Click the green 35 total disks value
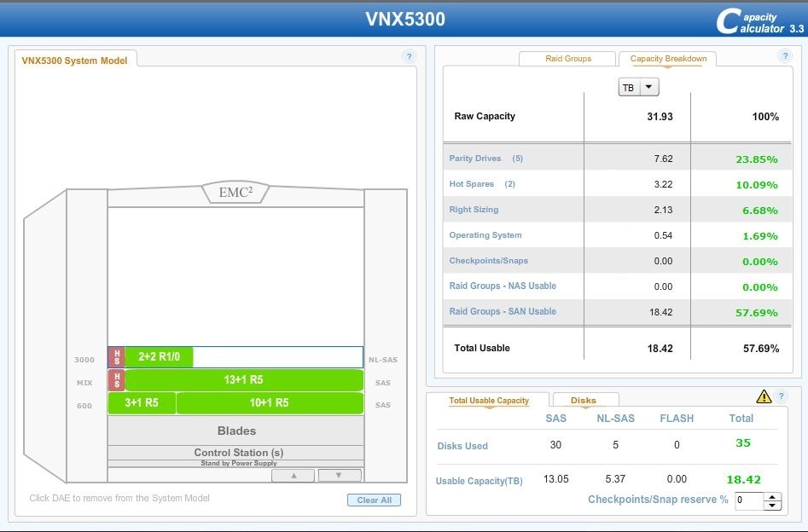The height and width of the screenshot is (532, 808). click(742, 442)
